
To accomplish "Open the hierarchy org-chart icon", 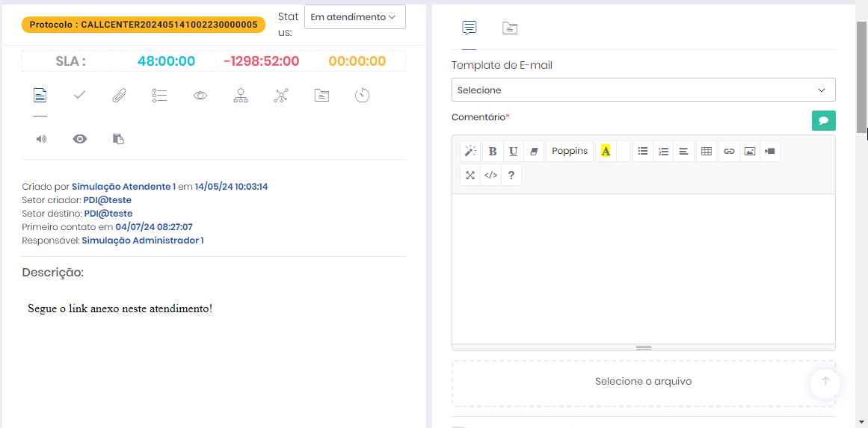I will point(240,96).
